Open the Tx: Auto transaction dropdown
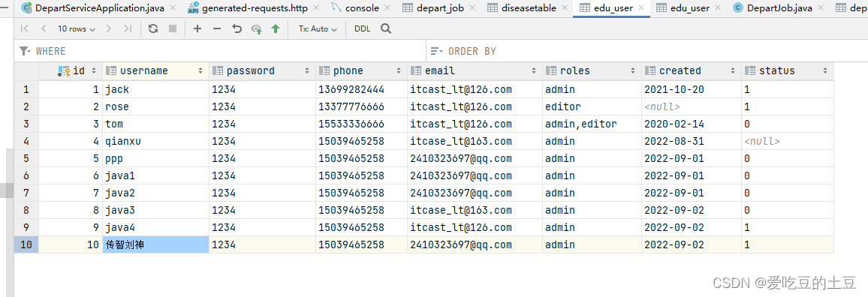The width and height of the screenshot is (868, 297). point(318,28)
